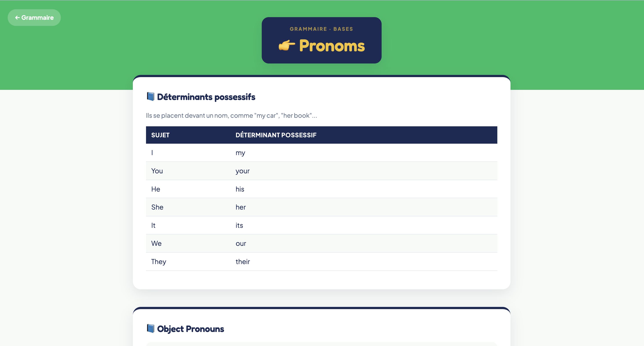Select the 'It' subject cell

point(188,225)
